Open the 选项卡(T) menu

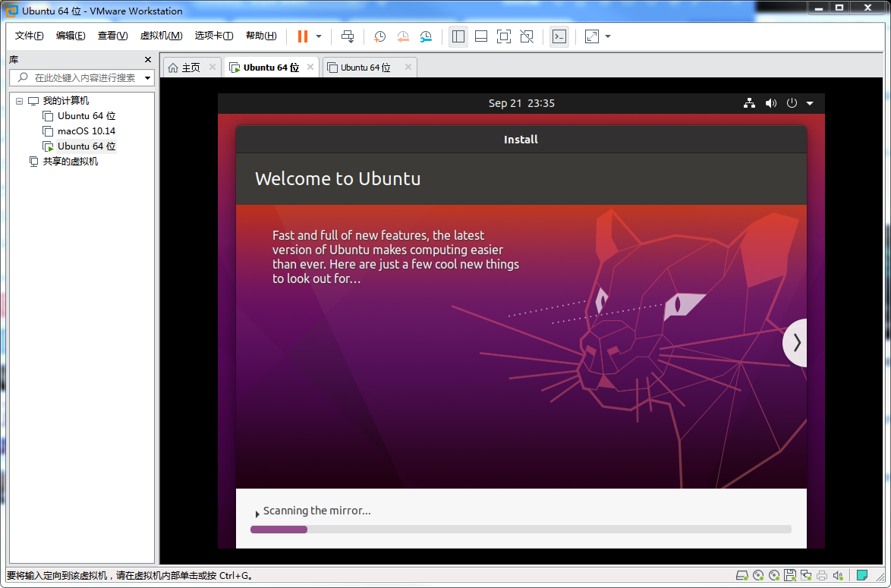coord(214,36)
